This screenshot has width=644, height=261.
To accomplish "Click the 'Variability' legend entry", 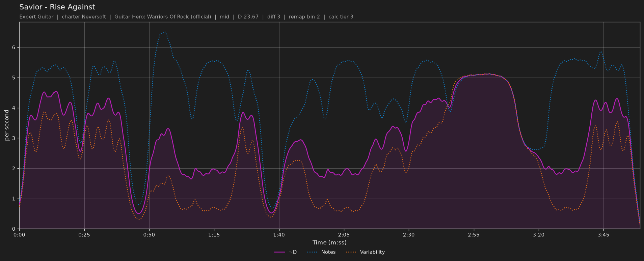I will (x=365, y=252).
